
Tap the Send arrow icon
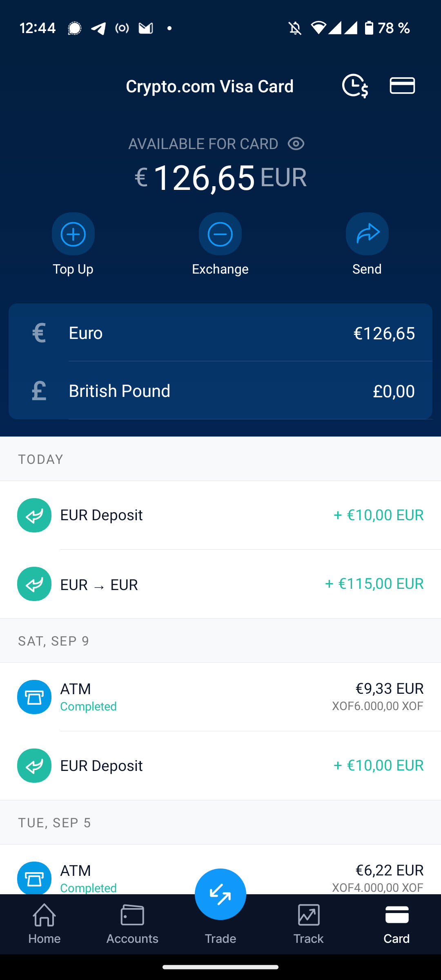tap(367, 234)
